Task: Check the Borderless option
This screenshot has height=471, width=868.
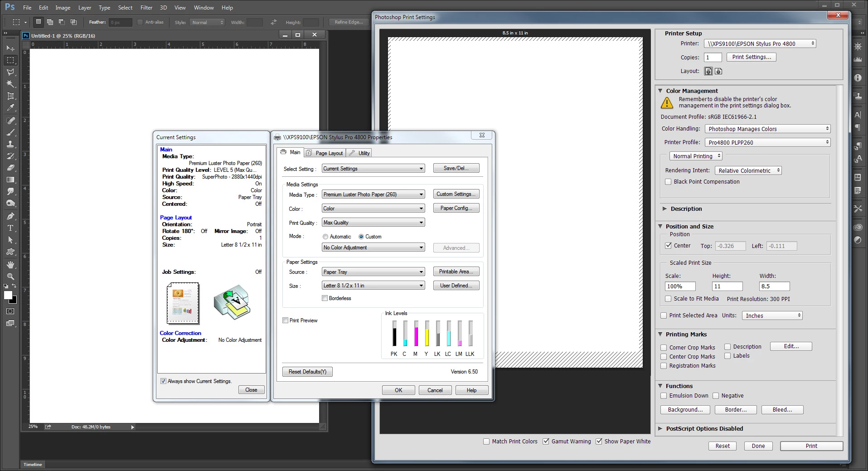Action: (325, 298)
